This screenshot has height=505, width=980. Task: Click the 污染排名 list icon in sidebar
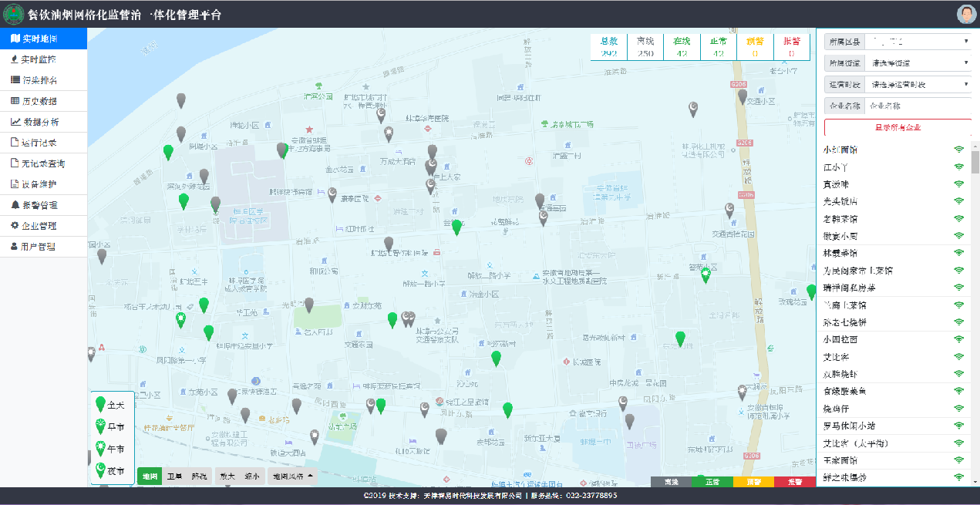[x=15, y=80]
